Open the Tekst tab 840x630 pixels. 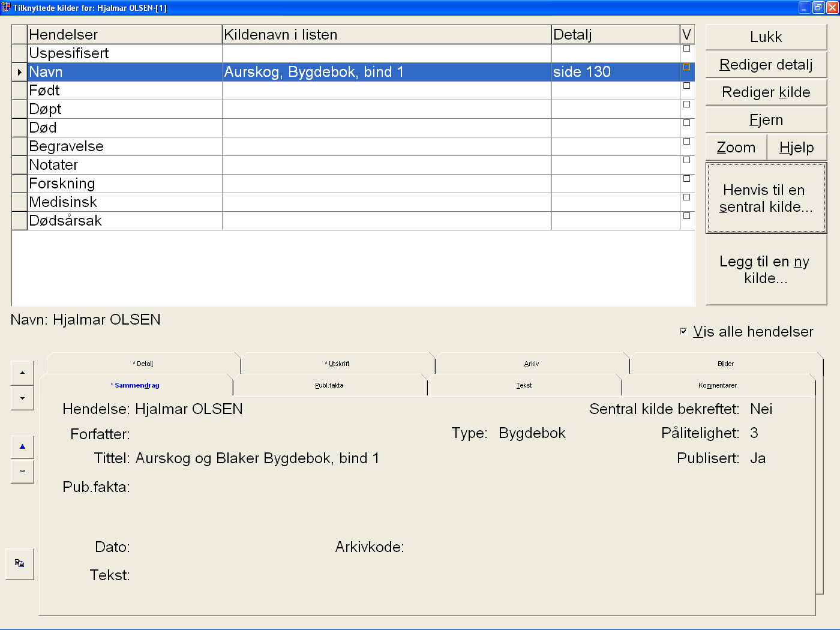524,385
